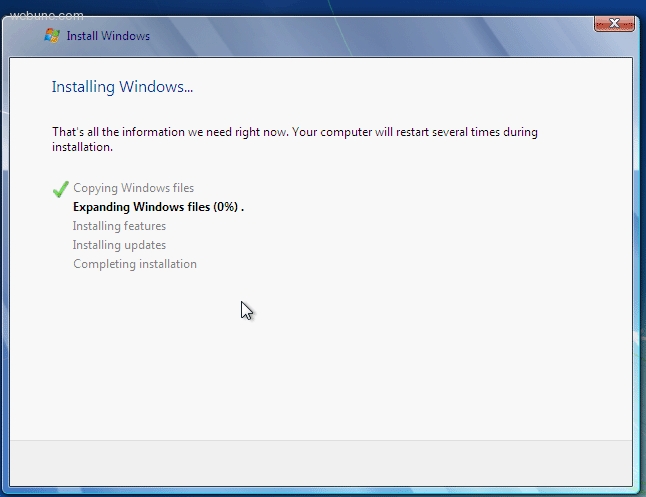
Task: Click the 'Installing Windows...' heading
Action: tap(122, 87)
